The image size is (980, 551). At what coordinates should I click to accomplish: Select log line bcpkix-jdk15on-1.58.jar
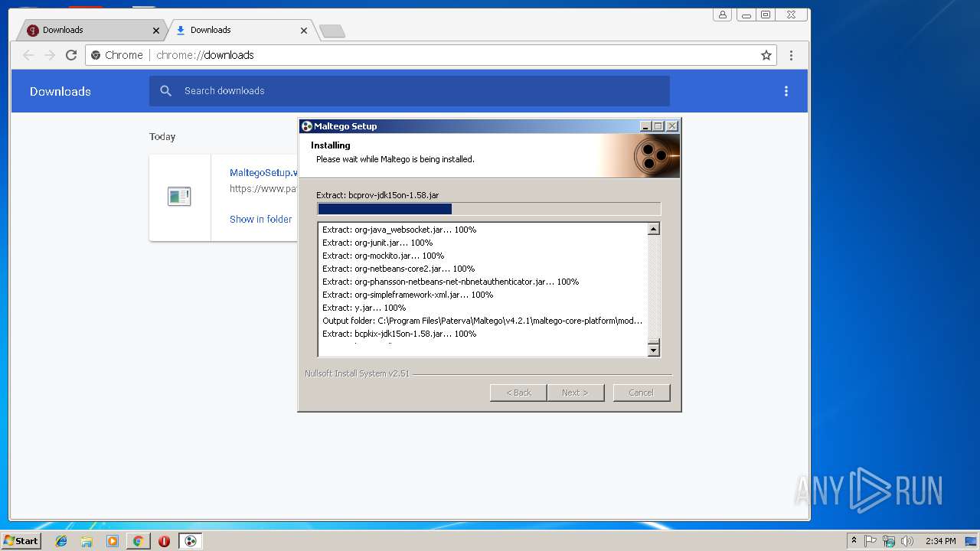399,334
